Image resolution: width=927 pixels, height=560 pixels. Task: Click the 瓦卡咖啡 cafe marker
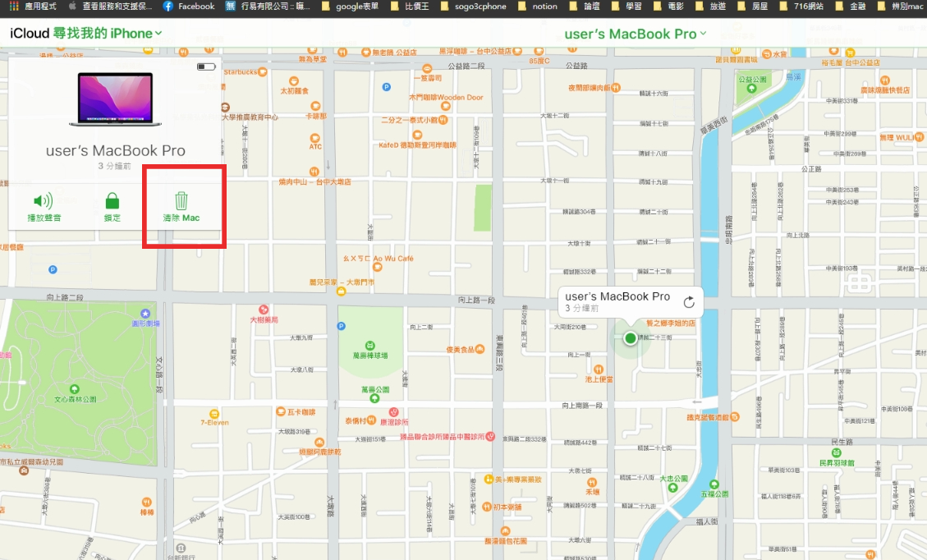click(x=282, y=411)
